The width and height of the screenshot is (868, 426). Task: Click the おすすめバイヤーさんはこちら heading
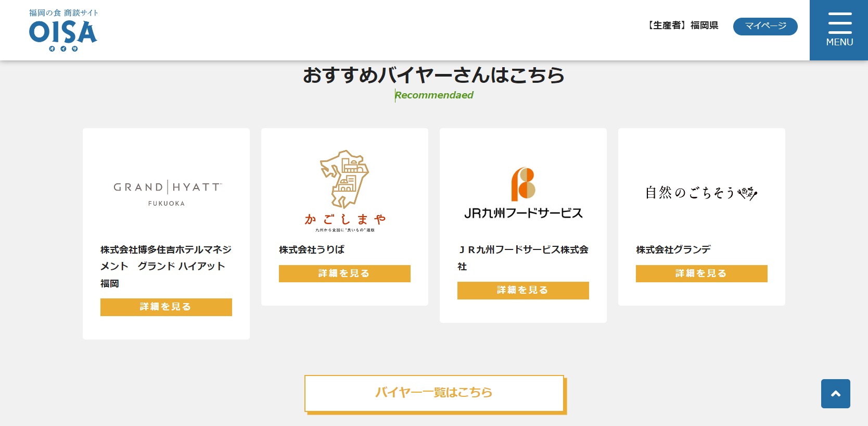pyautogui.click(x=434, y=75)
